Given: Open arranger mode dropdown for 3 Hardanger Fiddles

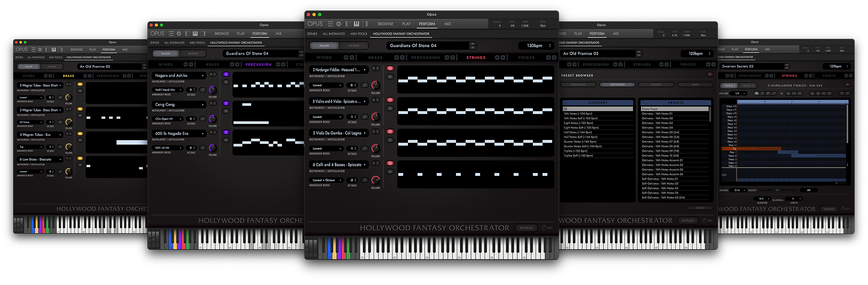Looking at the screenshot, I should (326, 85).
